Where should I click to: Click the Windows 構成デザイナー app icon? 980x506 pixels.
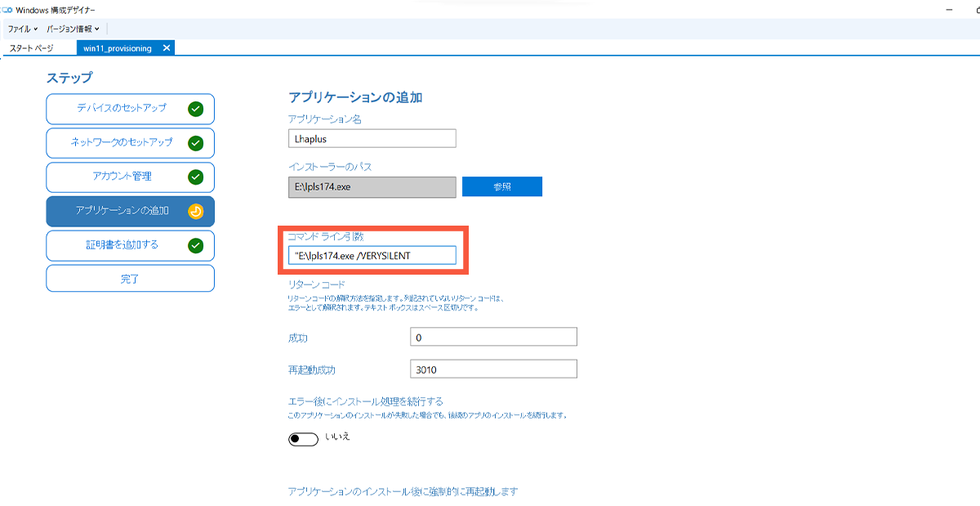click(7, 10)
